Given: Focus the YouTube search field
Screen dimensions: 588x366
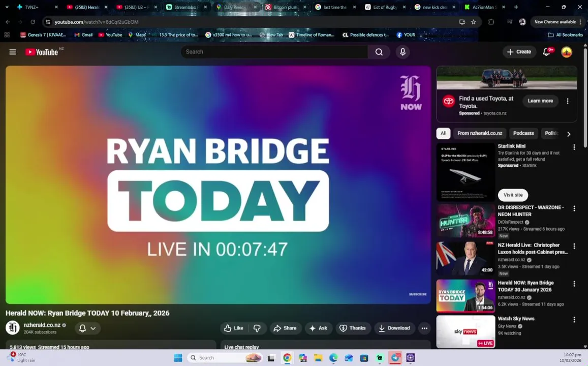Looking at the screenshot, I should (x=274, y=52).
